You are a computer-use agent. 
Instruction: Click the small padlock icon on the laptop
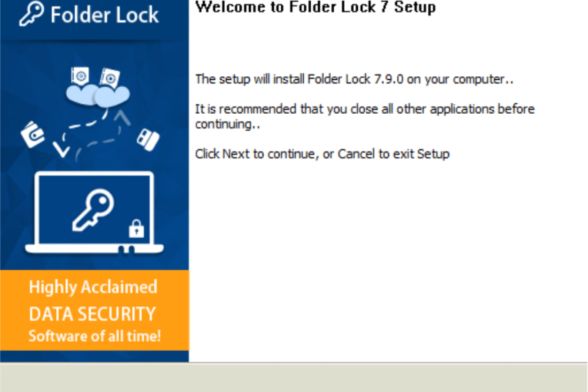[136, 228]
